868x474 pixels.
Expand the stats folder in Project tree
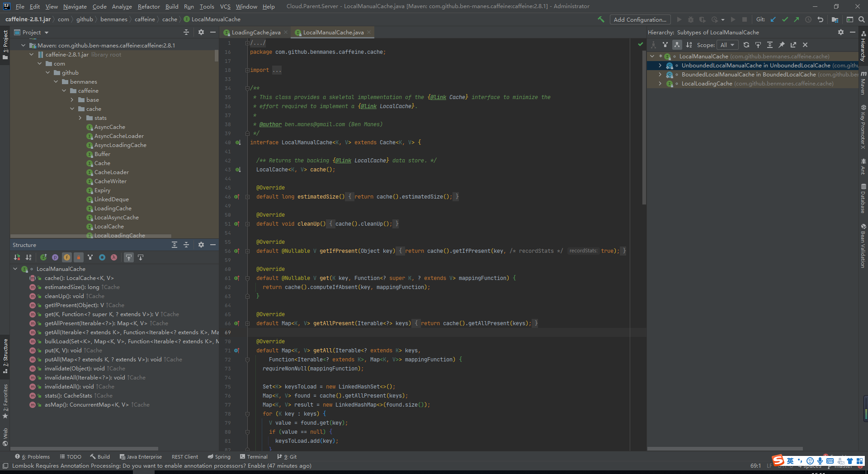[x=80, y=118]
